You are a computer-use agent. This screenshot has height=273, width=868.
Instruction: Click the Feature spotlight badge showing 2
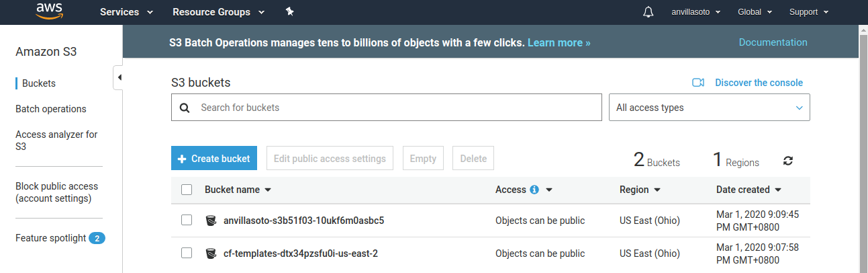click(97, 238)
